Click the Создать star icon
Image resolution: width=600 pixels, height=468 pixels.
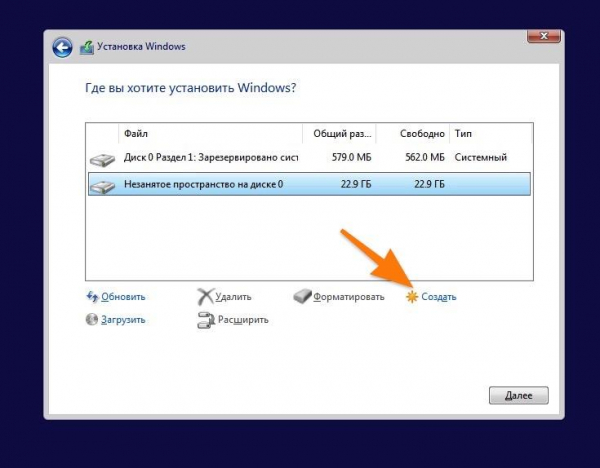(412, 297)
